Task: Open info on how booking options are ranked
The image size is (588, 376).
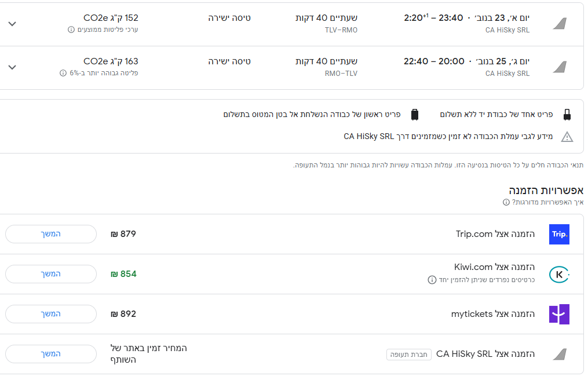Action: (506, 202)
